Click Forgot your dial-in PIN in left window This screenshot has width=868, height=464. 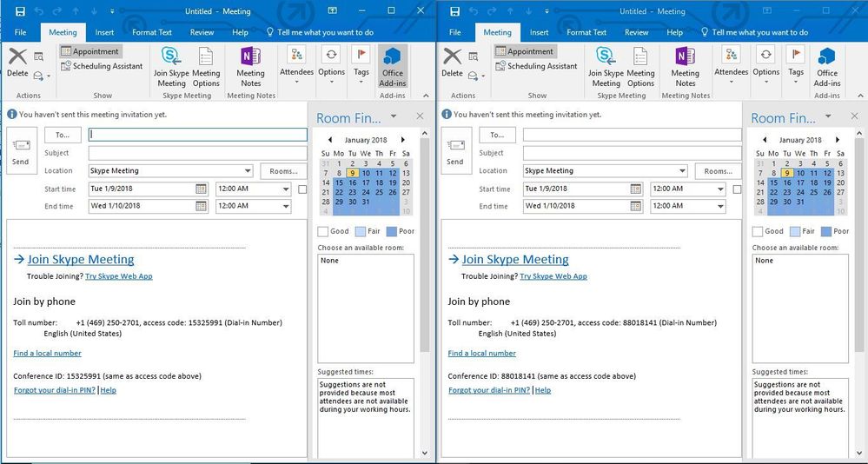[x=54, y=390]
